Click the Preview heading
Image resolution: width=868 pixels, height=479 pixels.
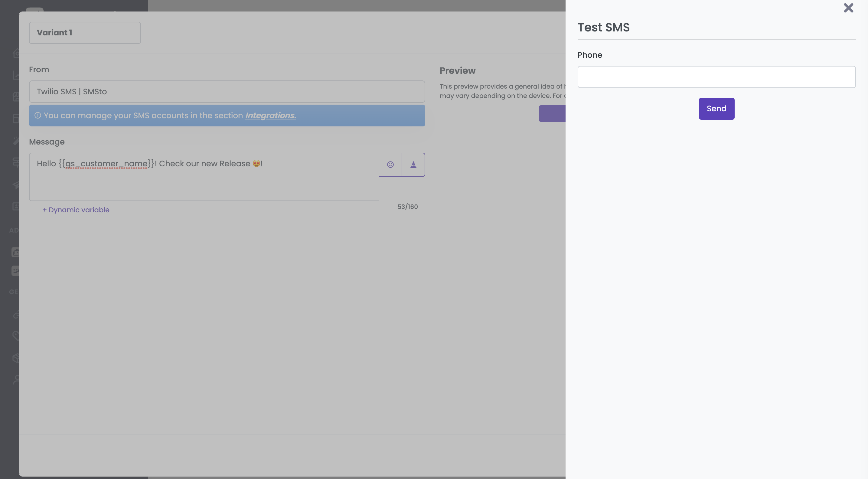click(x=457, y=71)
